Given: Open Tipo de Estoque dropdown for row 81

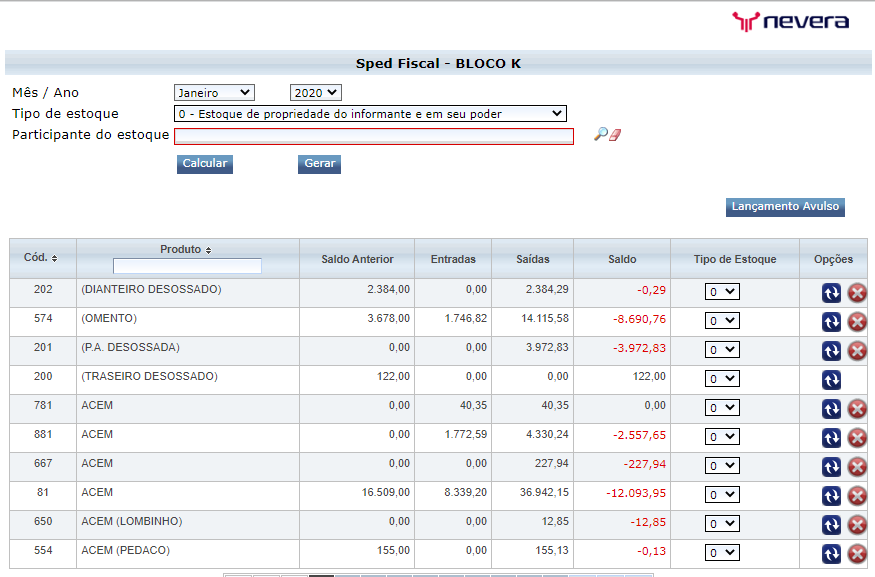Looking at the screenshot, I should pos(722,495).
